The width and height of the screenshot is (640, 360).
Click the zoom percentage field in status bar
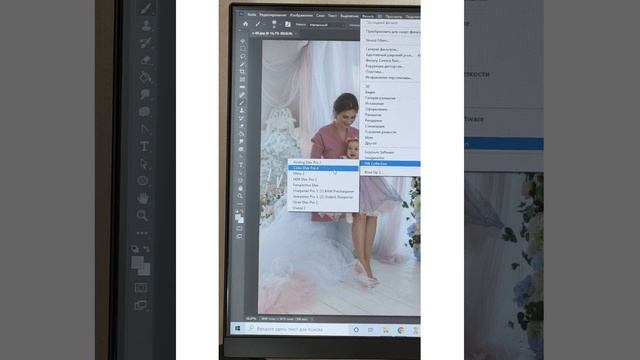(x=251, y=319)
